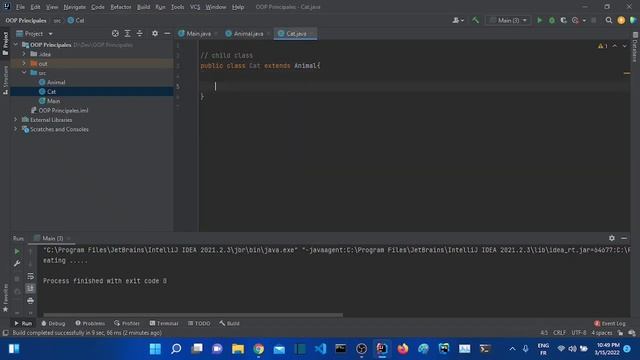Image resolution: width=640 pixels, height=360 pixels.
Task: Open the user account avatar menu
Action: click(x=458, y=20)
